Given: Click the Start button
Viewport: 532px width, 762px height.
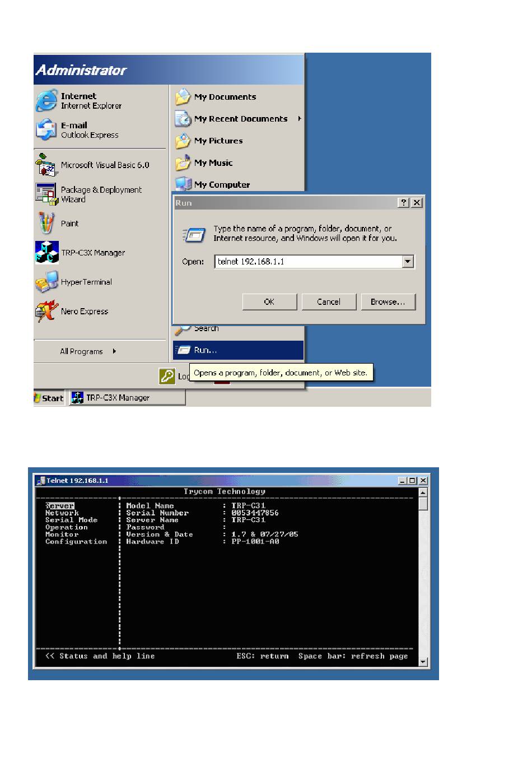Looking at the screenshot, I should [x=49, y=398].
